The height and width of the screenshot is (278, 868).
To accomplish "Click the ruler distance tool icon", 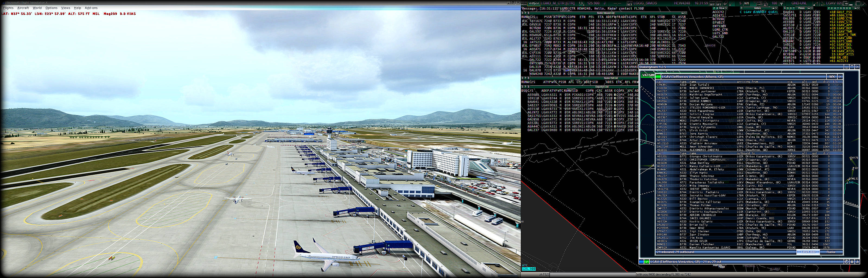I will click(x=726, y=3).
